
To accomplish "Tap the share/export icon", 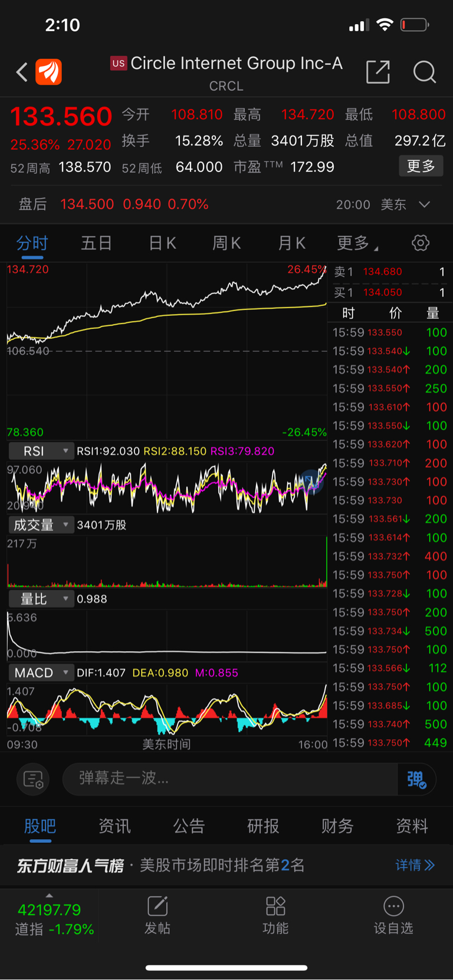I will coord(377,72).
